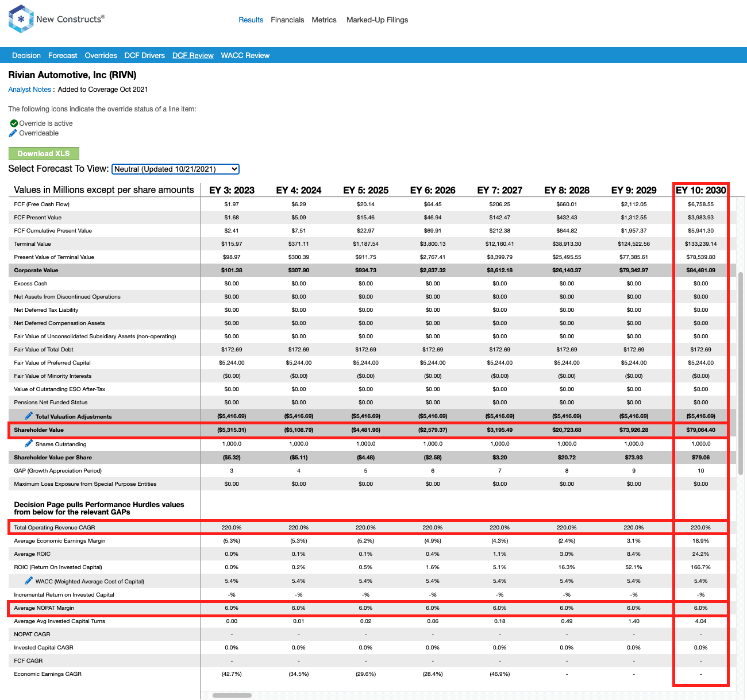This screenshot has width=747, height=700.
Task: Click the EY 10: 2030 column header
Action: (x=701, y=190)
